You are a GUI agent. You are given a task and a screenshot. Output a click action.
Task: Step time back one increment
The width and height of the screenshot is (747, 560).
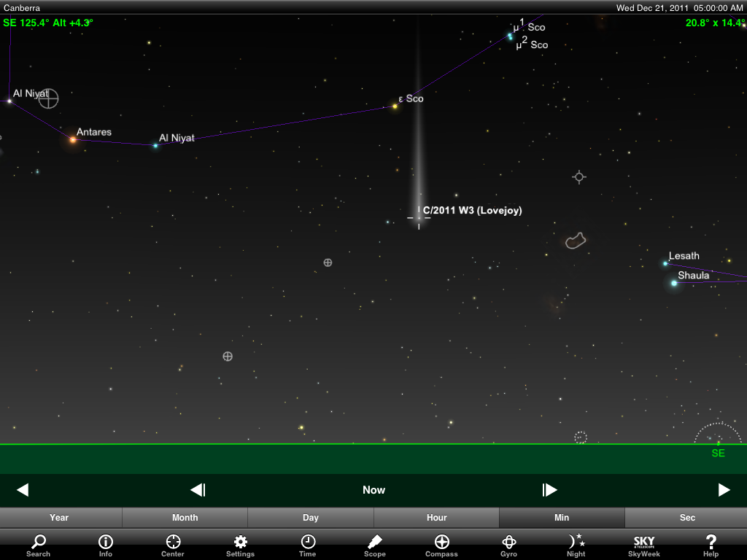coord(198,489)
